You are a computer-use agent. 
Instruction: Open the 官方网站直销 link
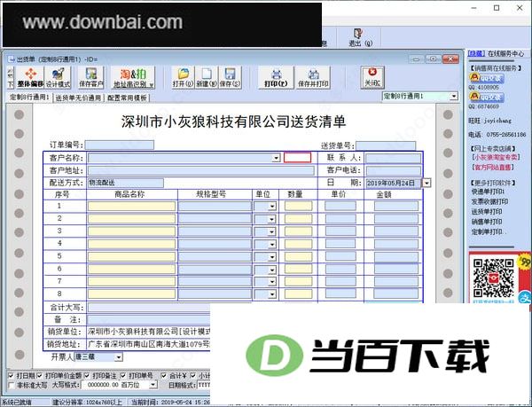coord(493,168)
